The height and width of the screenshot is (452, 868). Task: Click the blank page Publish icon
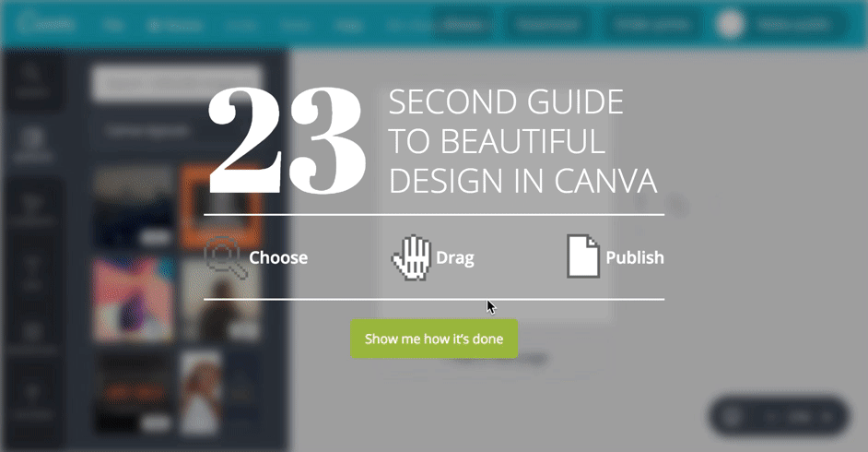tap(583, 256)
